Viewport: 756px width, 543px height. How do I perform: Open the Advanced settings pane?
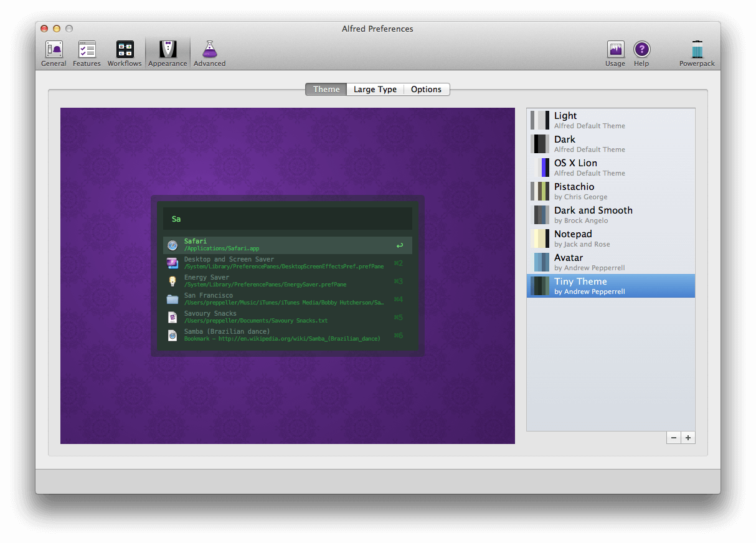pyautogui.click(x=209, y=52)
